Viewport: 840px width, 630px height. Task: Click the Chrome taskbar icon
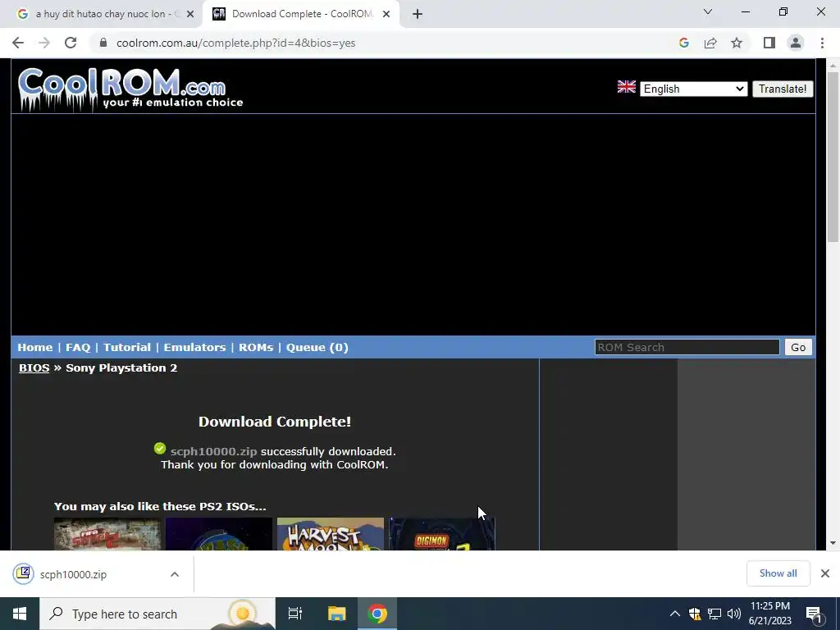pos(377,614)
